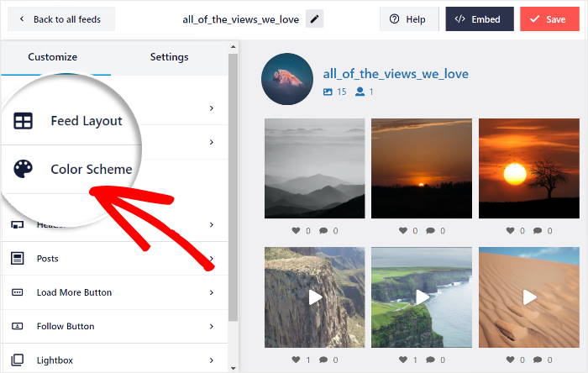Open the misty grey mountains photo
Screen dimensions: 588x373
pos(315,168)
